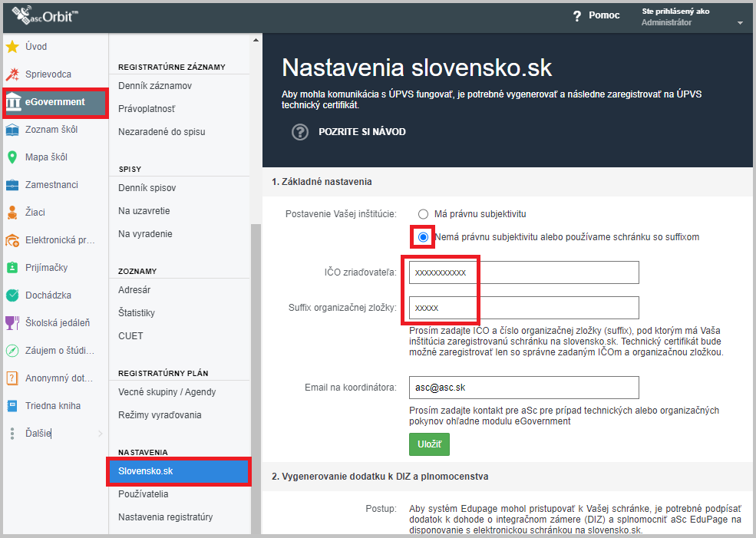Open the POZRITE SI NÁVOD link
This screenshot has height=538, width=756.
pos(362,131)
